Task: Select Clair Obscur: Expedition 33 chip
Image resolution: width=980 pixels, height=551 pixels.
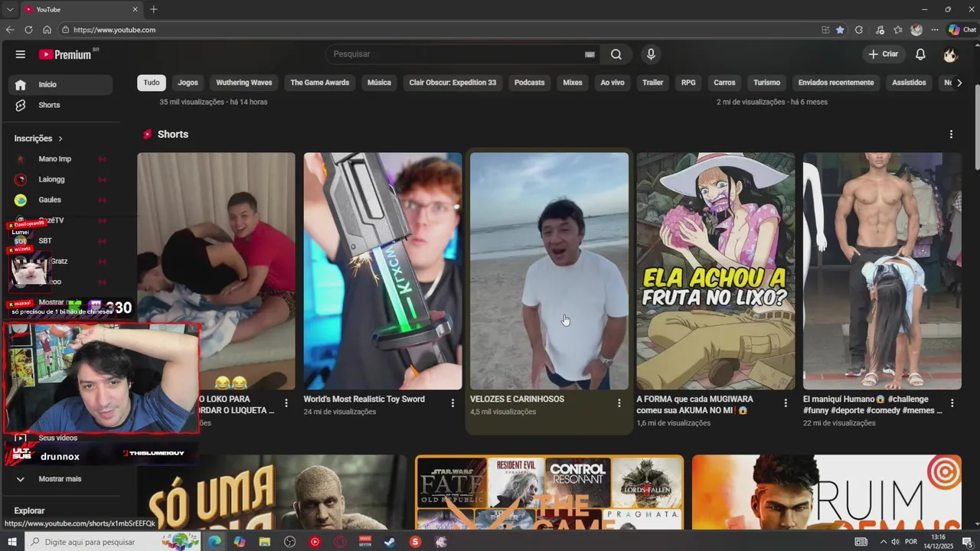Action: point(452,83)
